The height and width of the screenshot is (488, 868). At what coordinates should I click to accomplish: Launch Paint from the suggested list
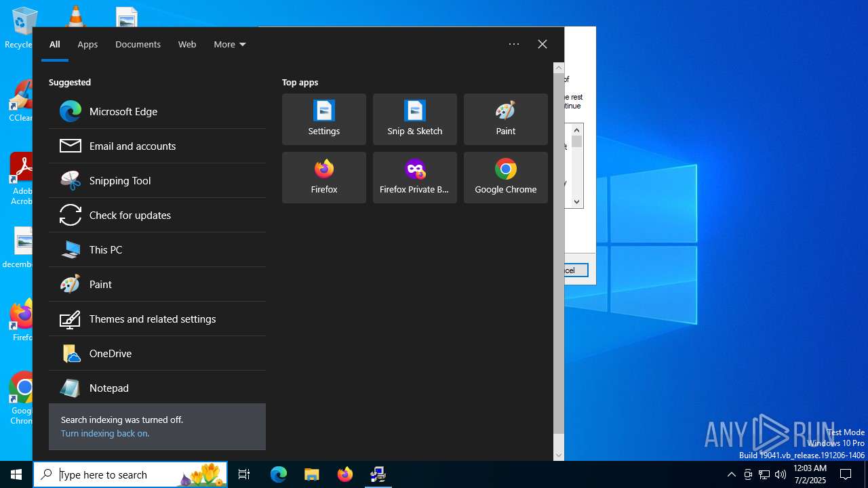pyautogui.click(x=157, y=284)
